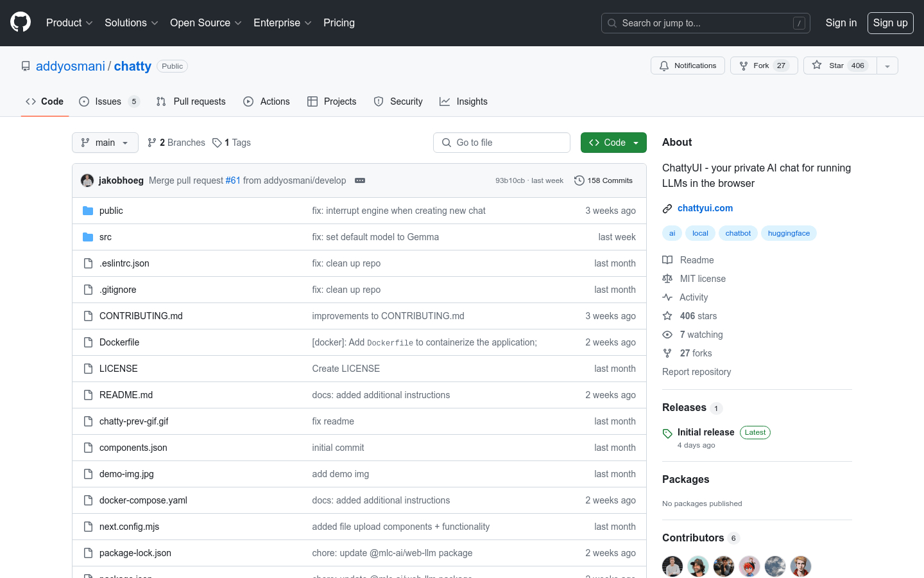924x578 pixels.
Task: Click the Sign up button
Action: [x=891, y=22]
